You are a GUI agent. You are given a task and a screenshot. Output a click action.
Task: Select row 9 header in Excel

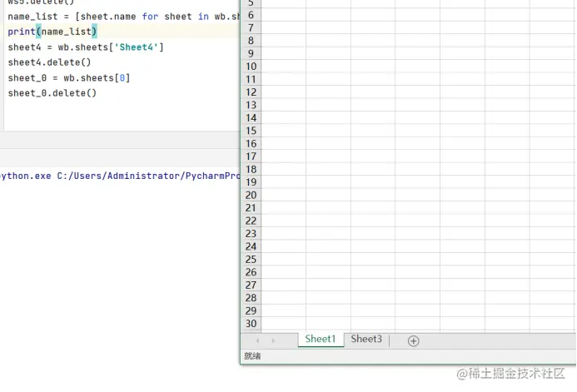[251, 54]
